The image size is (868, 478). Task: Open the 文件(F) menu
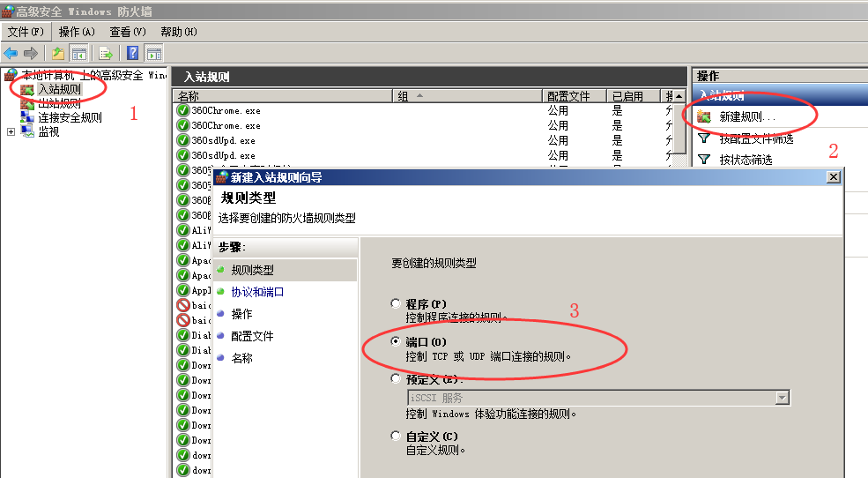coord(26,32)
